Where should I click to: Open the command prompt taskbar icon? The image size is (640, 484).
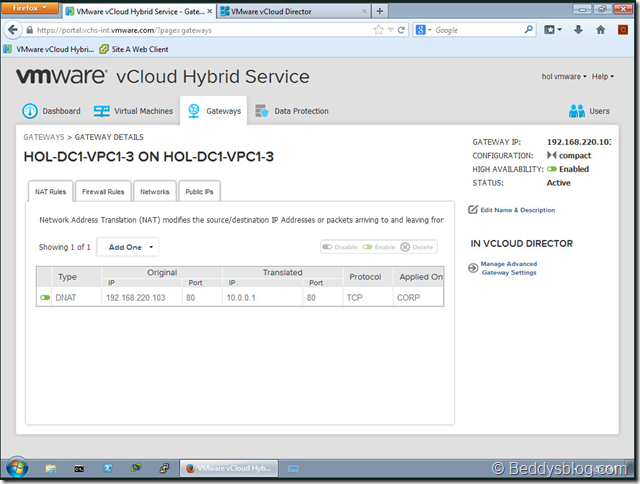click(x=79, y=468)
